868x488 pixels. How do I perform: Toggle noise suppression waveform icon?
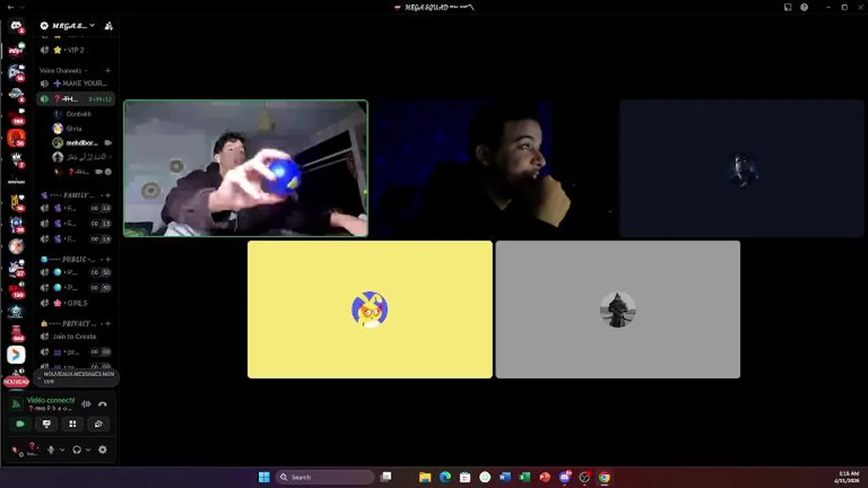(x=86, y=404)
